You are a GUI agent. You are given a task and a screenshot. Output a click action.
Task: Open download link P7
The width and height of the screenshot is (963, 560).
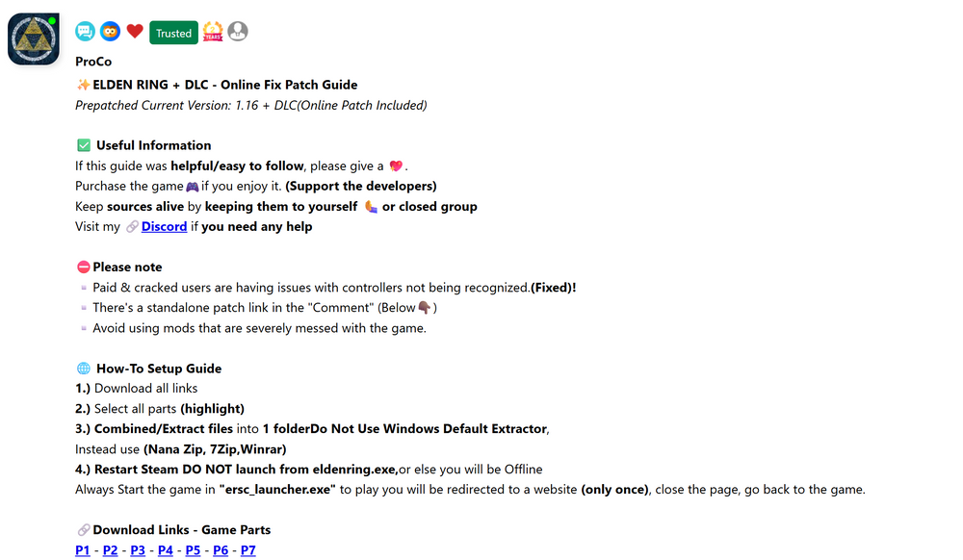[248, 550]
